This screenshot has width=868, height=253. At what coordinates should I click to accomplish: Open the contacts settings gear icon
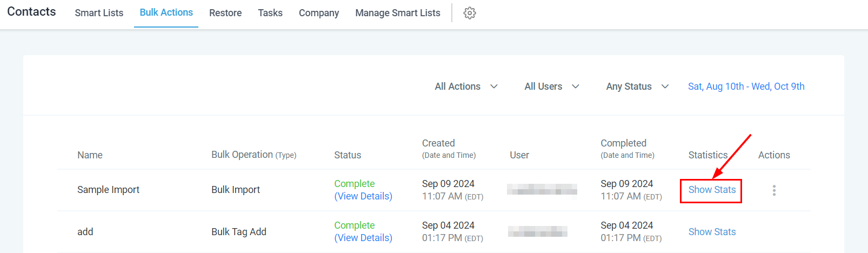[x=470, y=13]
